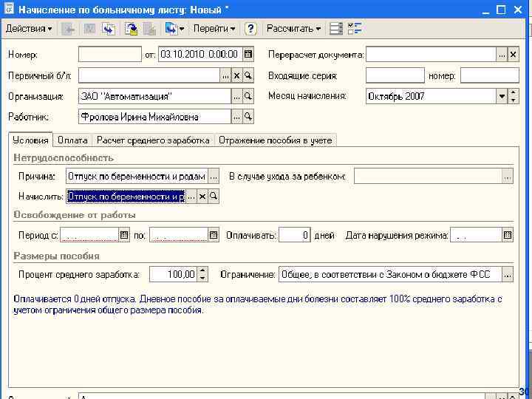Viewport: 532px width, 399px height.
Task: Open calendar for Дата нарушения режима
Action: (508, 235)
